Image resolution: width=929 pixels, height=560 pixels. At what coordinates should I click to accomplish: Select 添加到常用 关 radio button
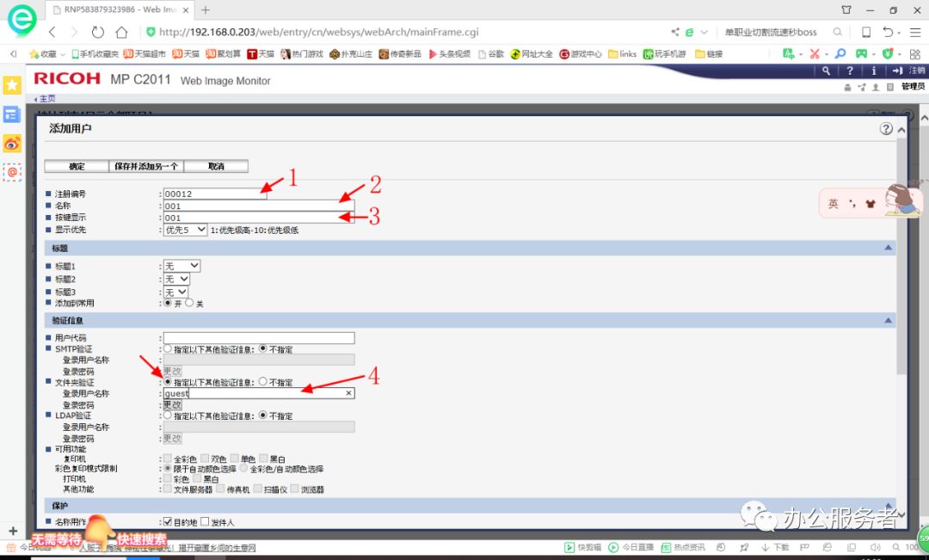tap(189, 303)
